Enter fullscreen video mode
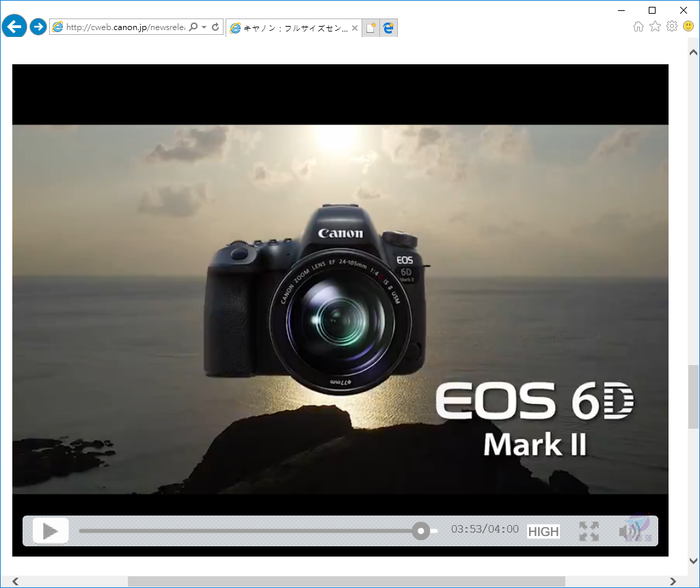This screenshot has width=700, height=588. [x=589, y=531]
